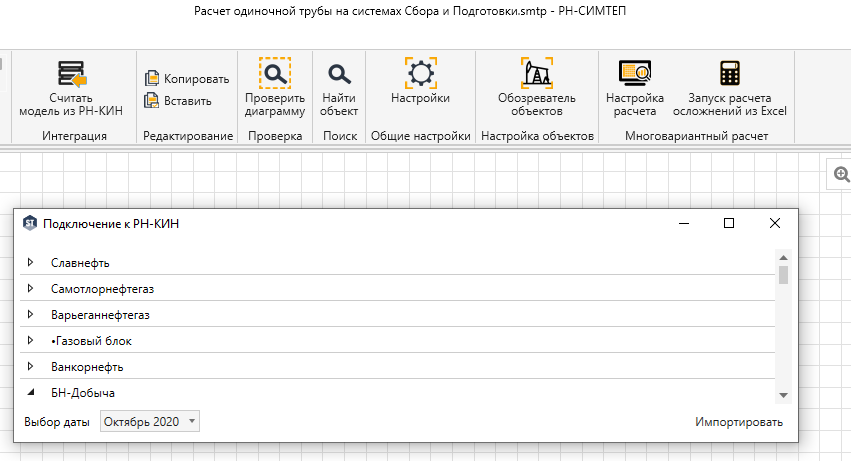This screenshot has height=461, width=851.
Task: Expand the Самотлорнефтегаз tree node
Action: coord(30,288)
